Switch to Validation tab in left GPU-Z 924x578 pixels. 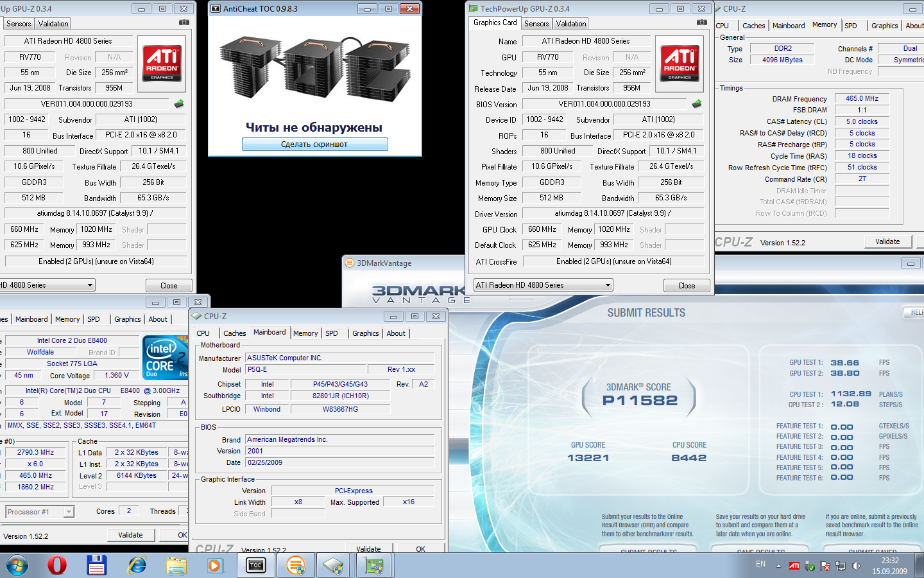click(x=53, y=24)
